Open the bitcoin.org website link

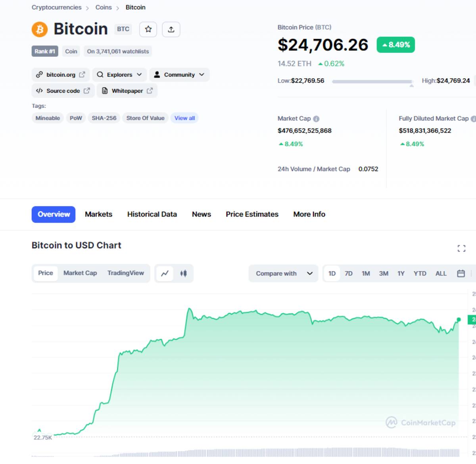coord(60,75)
